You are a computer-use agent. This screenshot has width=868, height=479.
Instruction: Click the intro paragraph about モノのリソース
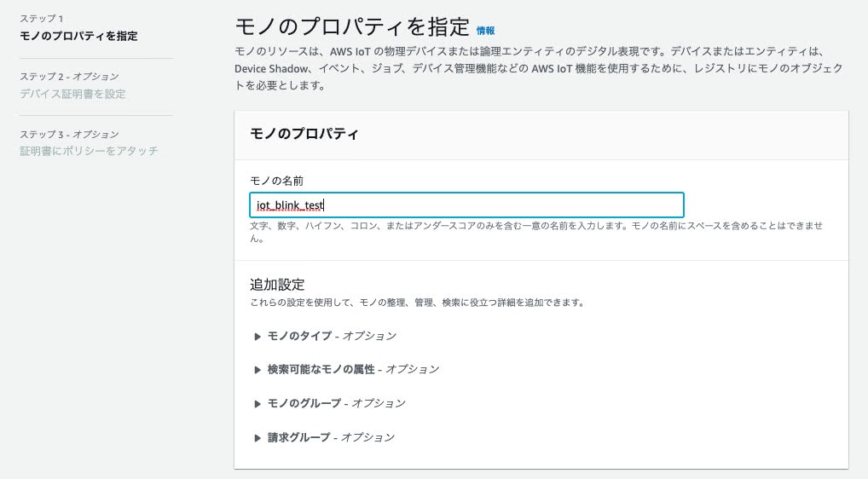point(539,68)
